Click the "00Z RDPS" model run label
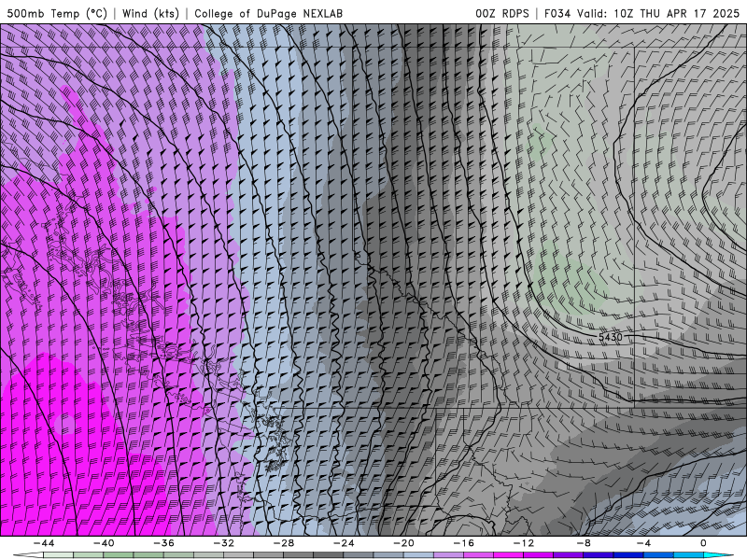This screenshot has width=747, height=560. click(501, 13)
